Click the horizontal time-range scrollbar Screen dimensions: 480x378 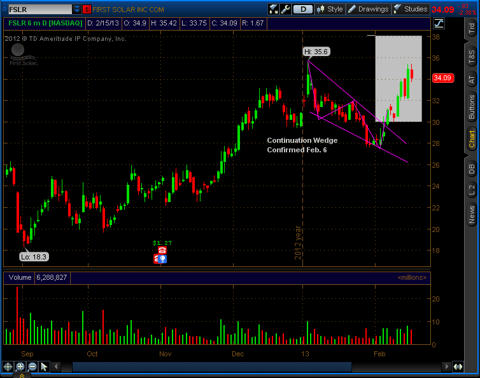tap(212, 367)
